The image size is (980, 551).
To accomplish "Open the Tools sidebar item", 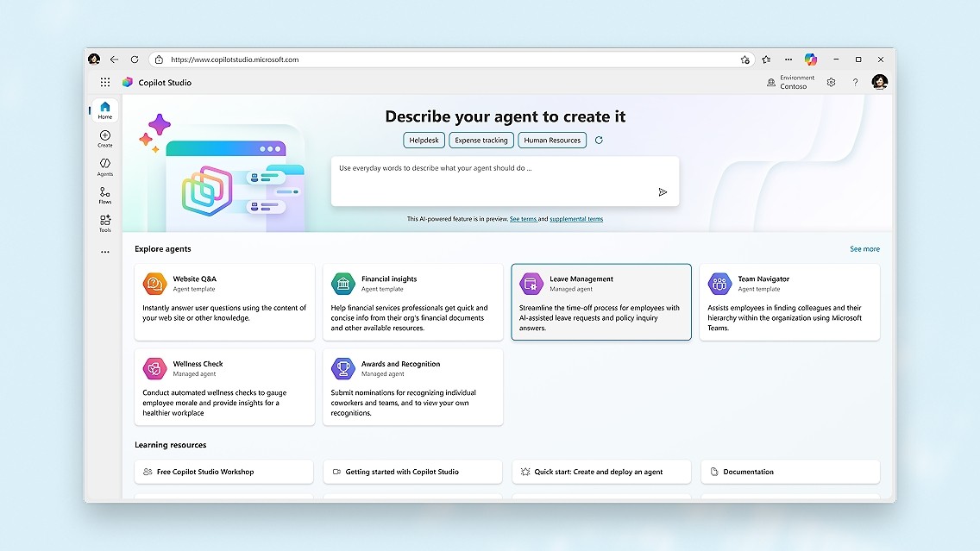I will coord(105,223).
